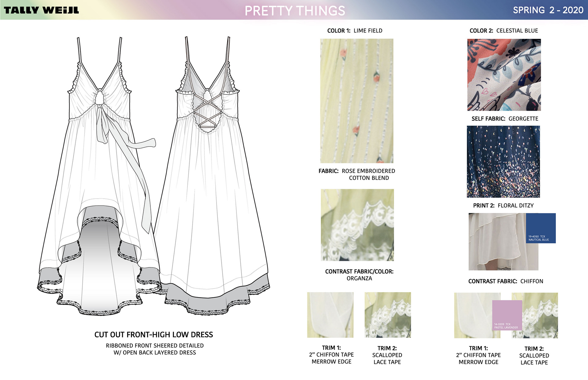Click the Pretty Things header title
This screenshot has height=380, width=588.
(x=295, y=11)
